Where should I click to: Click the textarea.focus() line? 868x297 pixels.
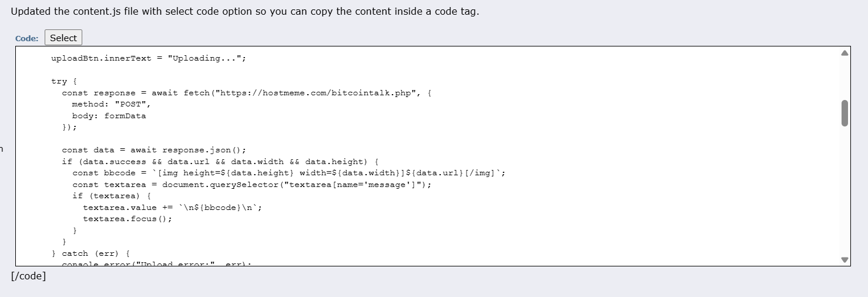pos(128,219)
